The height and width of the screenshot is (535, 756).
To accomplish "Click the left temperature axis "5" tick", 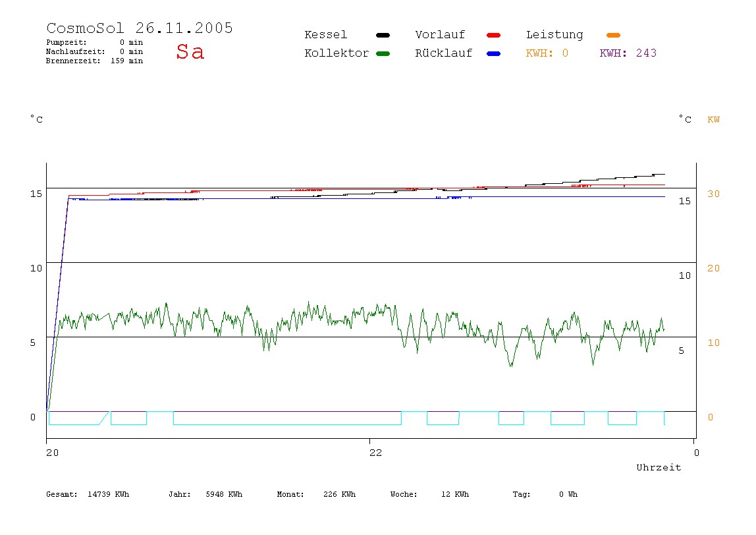I will [x=33, y=343].
